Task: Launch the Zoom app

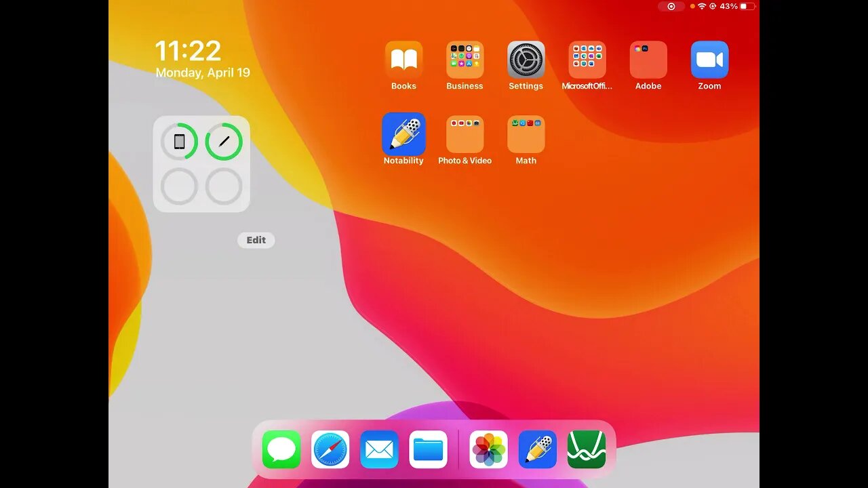Action: [x=709, y=60]
